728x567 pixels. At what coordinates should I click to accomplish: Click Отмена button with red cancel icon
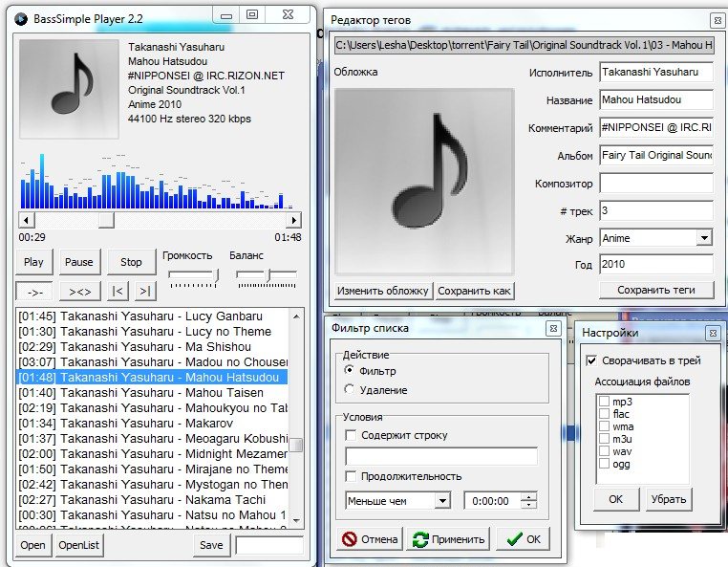tap(369, 539)
